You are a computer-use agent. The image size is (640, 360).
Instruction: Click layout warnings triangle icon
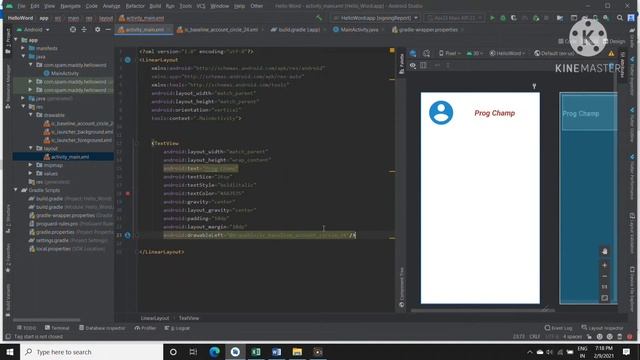[611, 53]
